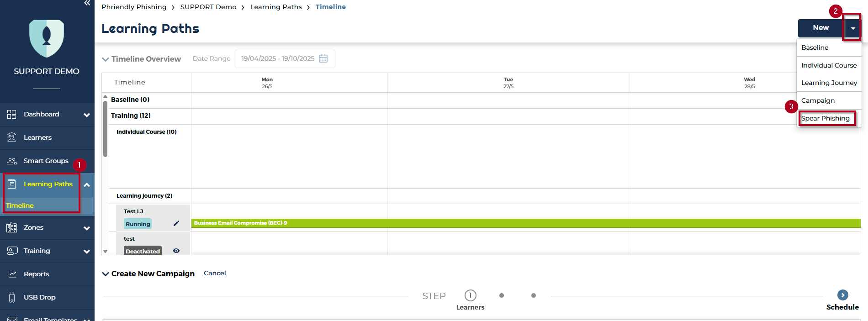Toggle the New button dropdown arrow
Screen dimensions: 868x321
coord(852,28)
